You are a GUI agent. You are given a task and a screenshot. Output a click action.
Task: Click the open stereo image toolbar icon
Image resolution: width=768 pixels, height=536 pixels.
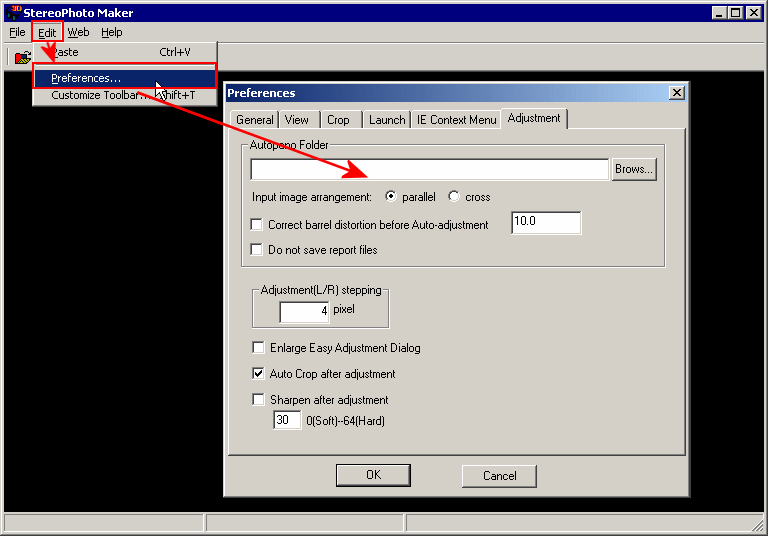pyautogui.click(x=22, y=58)
